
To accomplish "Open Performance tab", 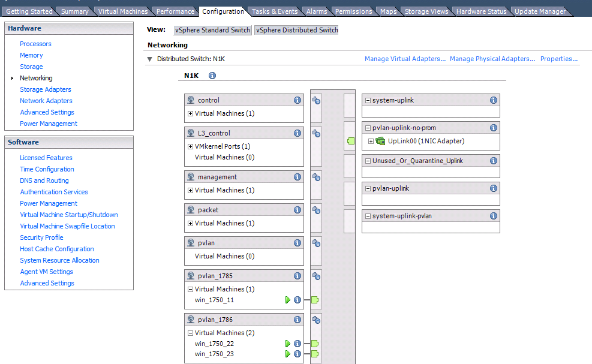I will (x=175, y=11).
